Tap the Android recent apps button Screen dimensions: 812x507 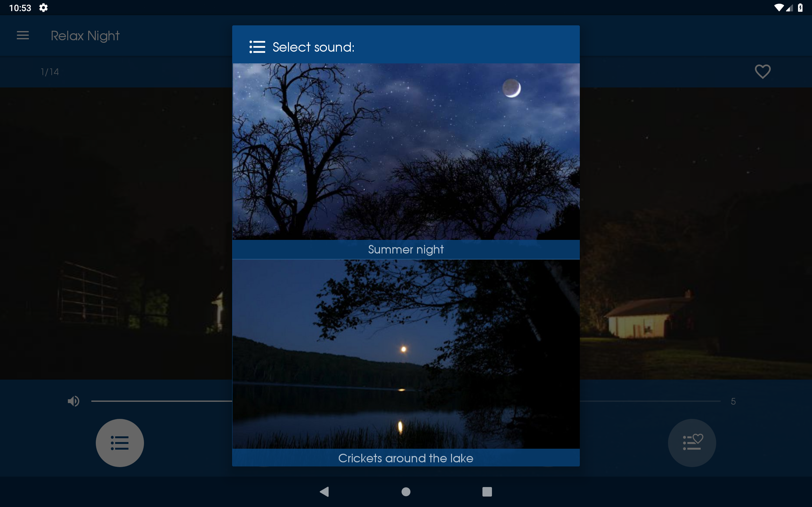(x=487, y=491)
